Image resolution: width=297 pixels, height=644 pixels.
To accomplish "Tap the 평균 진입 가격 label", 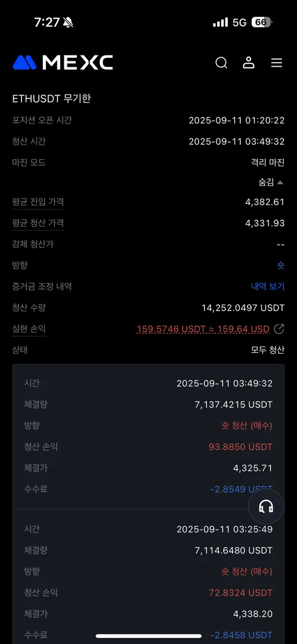I will click(x=38, y=202).
